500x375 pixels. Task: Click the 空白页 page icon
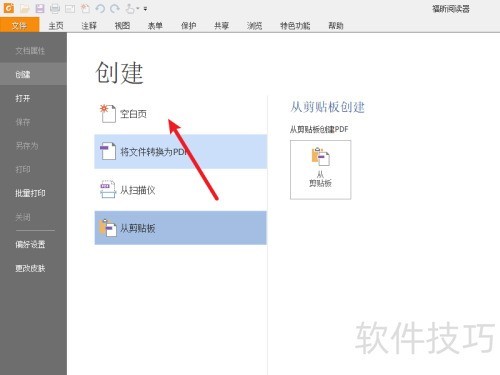(108, 114)
